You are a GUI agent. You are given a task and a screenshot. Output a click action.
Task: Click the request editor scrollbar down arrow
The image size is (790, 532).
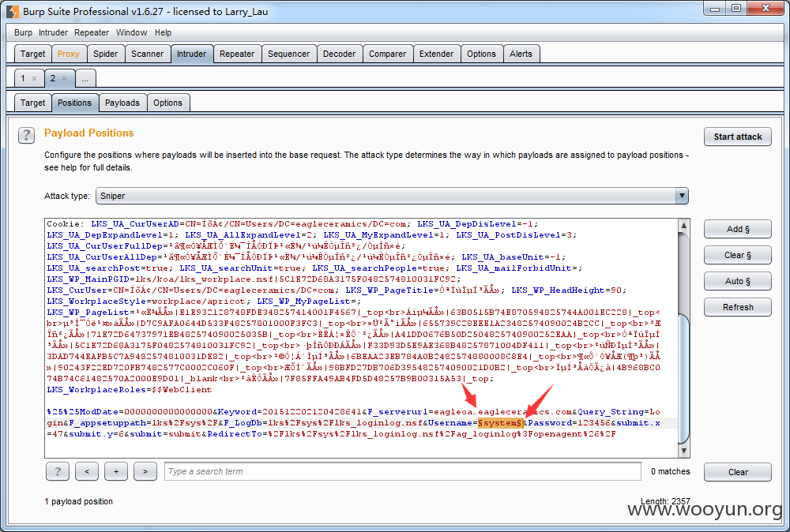(683, 451)
